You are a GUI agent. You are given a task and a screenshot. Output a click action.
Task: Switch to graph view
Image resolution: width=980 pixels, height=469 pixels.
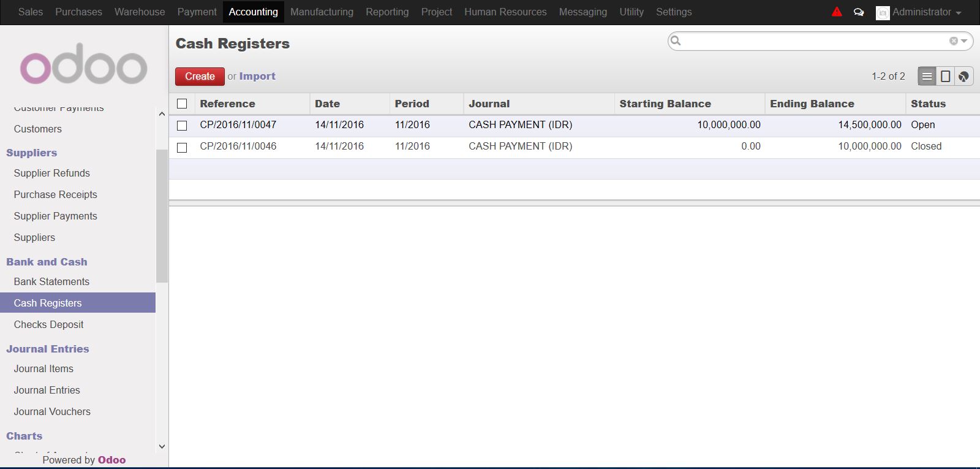(x=963, y=76)
